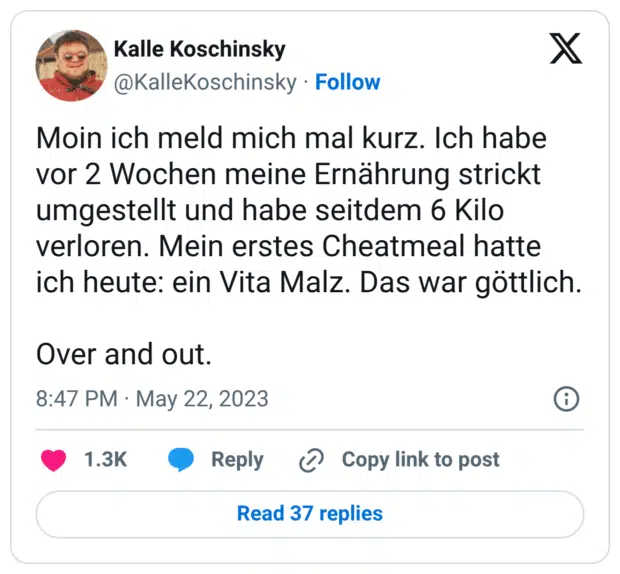
Task: Click the 1.3K like count
Action: [105, 460]
